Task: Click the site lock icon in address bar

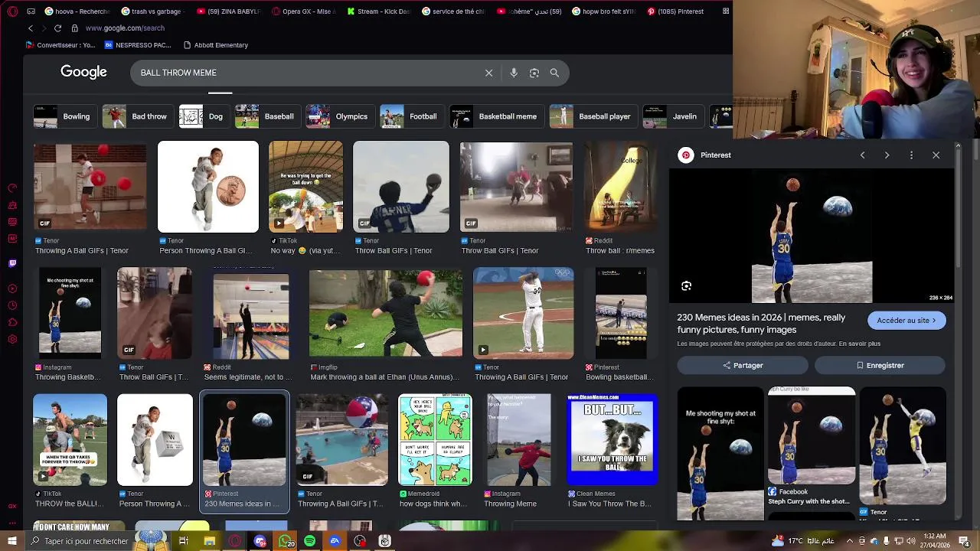Action: point(74,28)
